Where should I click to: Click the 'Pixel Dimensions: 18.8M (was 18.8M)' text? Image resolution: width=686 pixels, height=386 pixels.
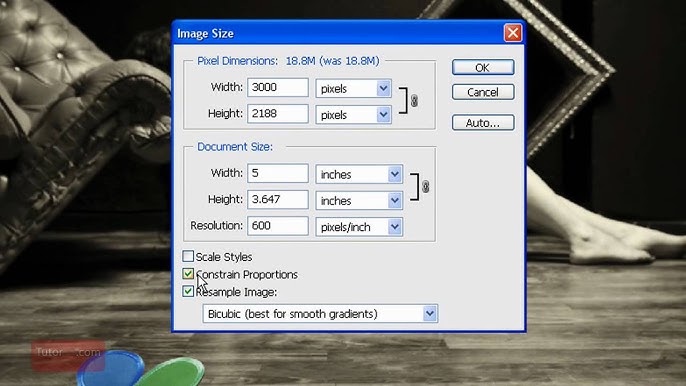click(x=288, y=61)
